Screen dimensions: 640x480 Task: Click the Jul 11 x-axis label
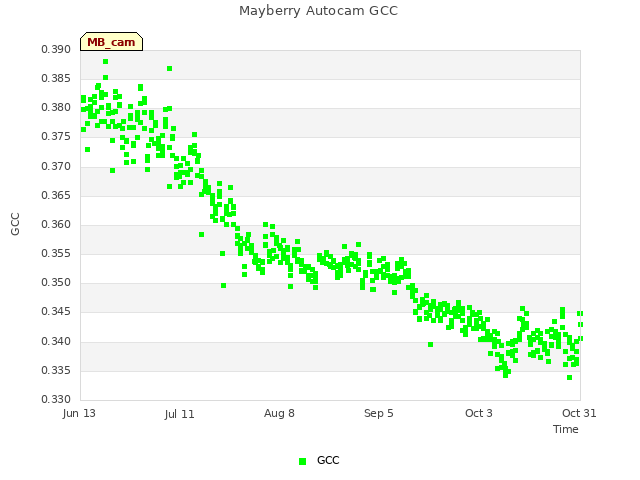(180, 414)
